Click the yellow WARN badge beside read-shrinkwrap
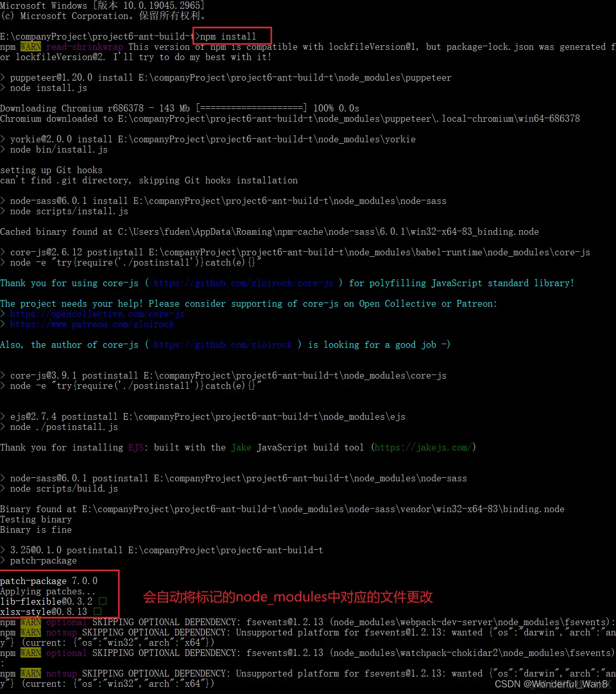The width and height of the screenshot is (616, 694). (x=31, y=47)
